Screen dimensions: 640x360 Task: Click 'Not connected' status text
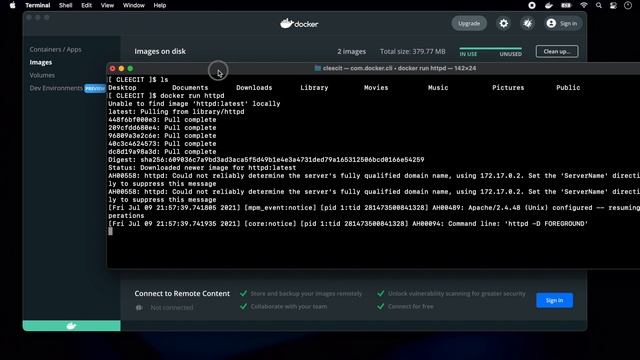pos(172,308)
